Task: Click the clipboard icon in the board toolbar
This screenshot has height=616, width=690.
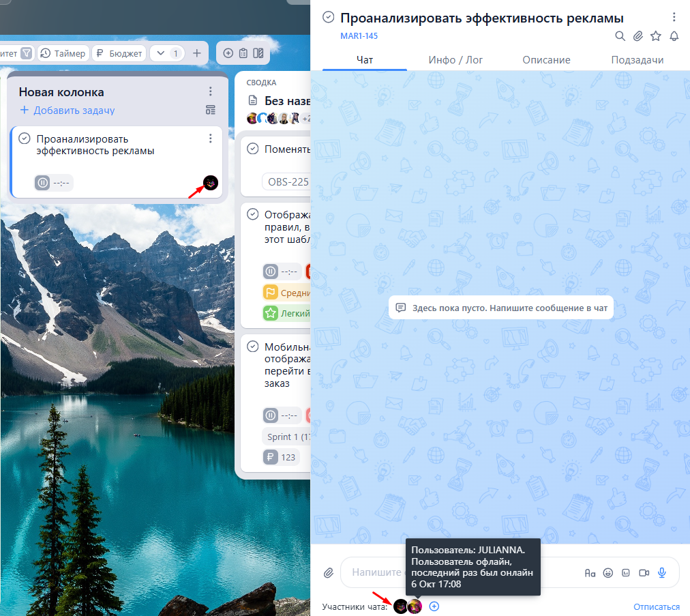Action: [x=243, y=53]
